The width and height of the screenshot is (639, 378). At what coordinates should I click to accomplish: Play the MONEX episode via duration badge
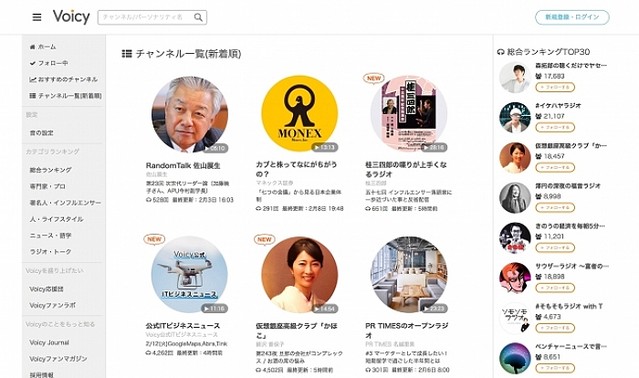pos(325,147)
